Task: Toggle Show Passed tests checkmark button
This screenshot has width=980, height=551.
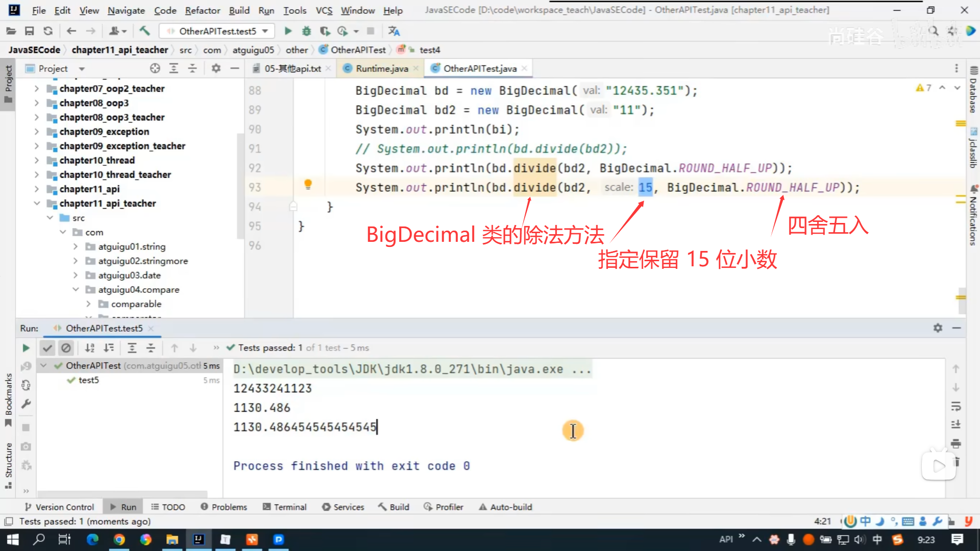Action: (x=47, y=348)
